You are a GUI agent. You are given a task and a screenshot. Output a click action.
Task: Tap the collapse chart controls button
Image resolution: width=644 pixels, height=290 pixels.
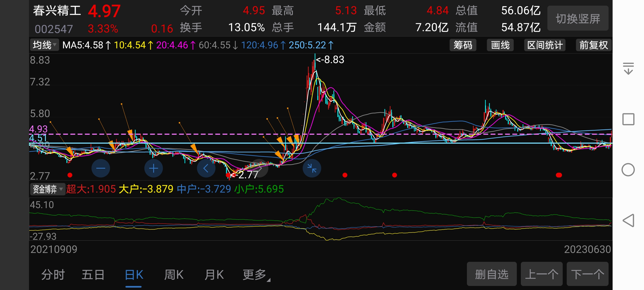[x=312, y=168]
